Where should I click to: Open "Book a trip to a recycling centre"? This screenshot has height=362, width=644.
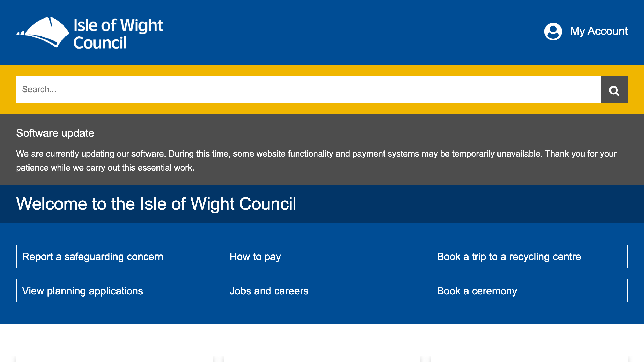coord(529,256)
